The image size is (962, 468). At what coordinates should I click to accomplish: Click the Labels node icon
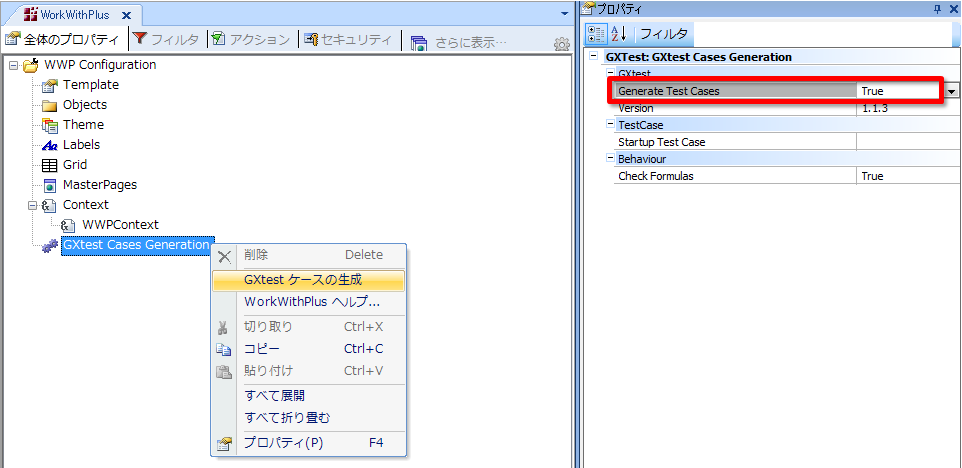pos(50,145)
